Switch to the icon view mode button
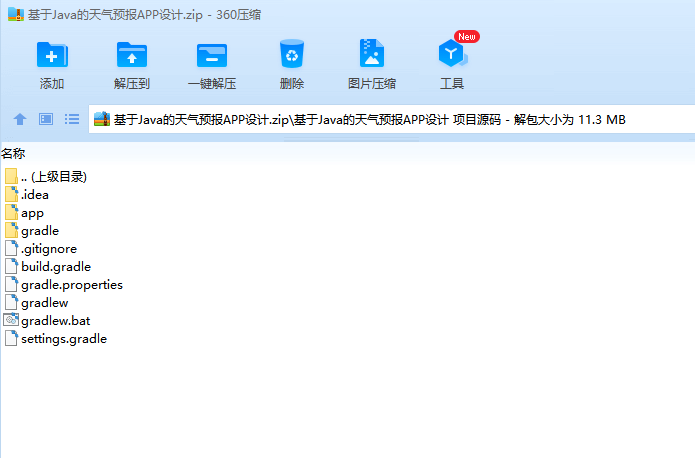 (x=46, y=119)
